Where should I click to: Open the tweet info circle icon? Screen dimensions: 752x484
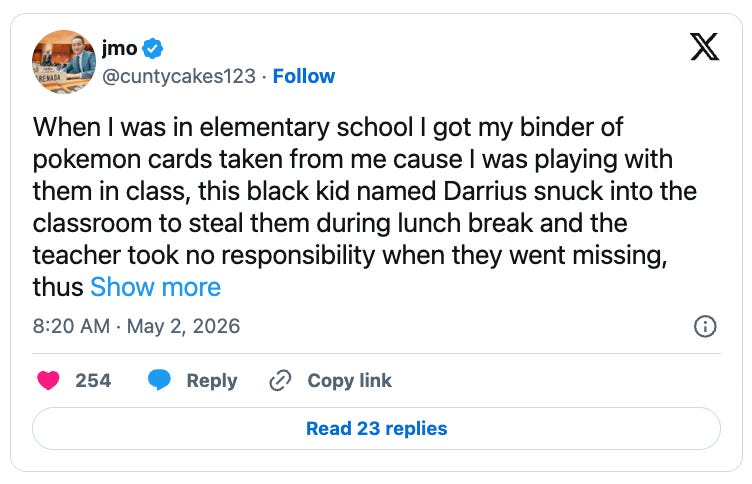705,327
